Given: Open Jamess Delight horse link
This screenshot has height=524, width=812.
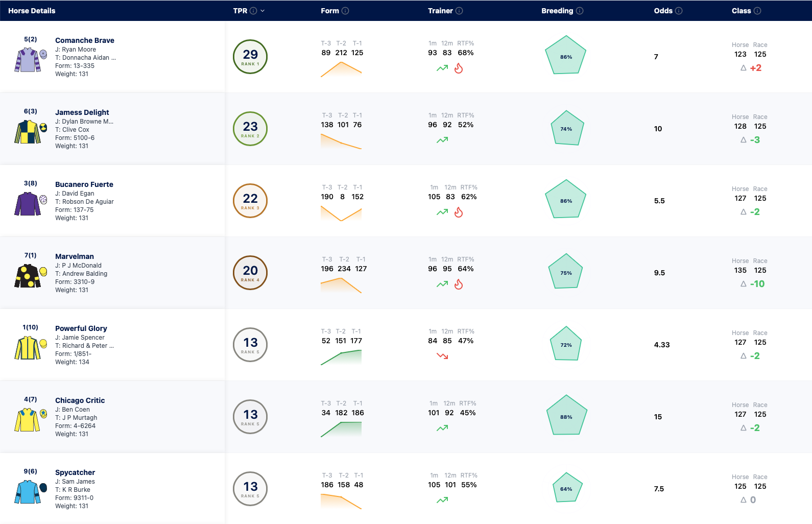Looking at the screenshot, I should 82,112.
